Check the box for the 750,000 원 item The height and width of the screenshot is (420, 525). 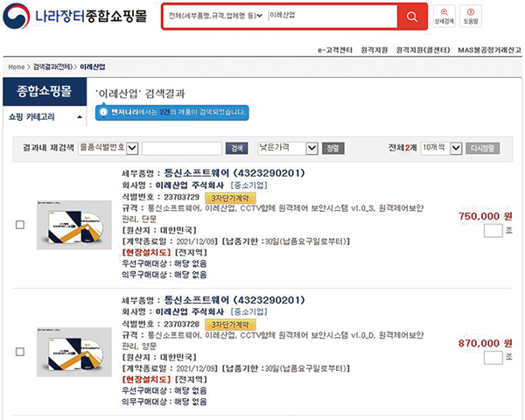pos(20,225)
